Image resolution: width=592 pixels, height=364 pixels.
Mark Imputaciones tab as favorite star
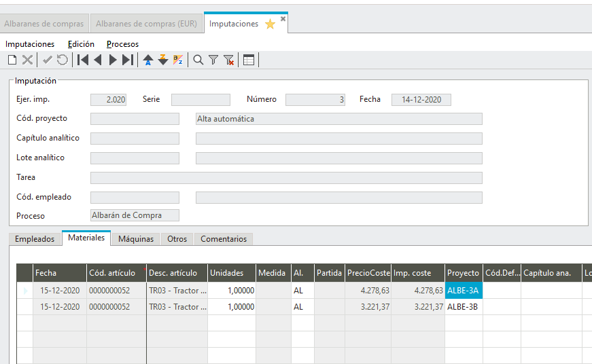tap(270, 24)
